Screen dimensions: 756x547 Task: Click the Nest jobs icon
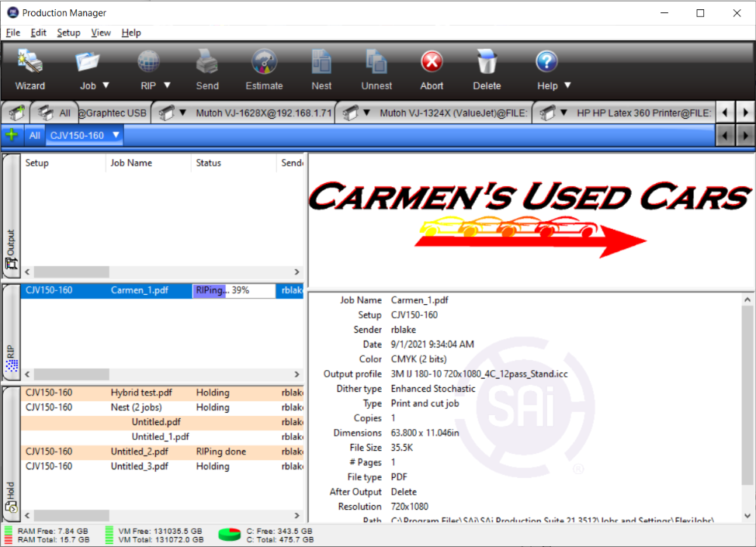point(321,70)
